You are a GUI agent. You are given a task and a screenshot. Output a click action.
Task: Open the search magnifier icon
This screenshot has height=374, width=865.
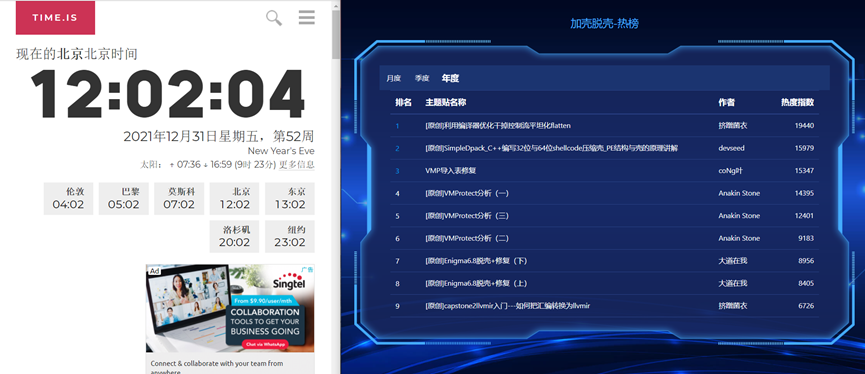pos(274,18)
